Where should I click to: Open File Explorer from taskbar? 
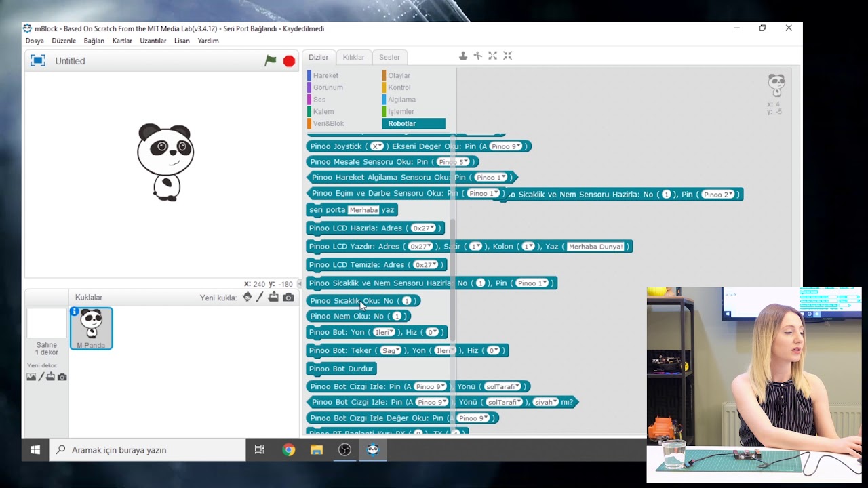point(317,449)
